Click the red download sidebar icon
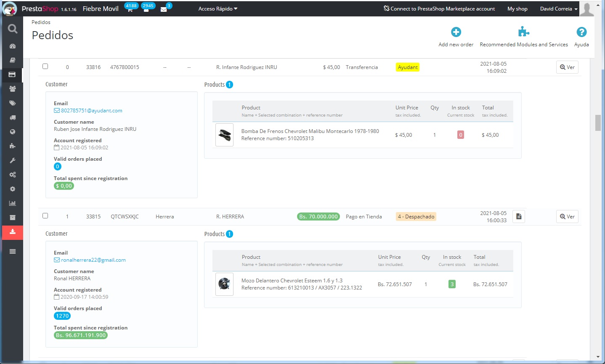605x364 pixels. (x=13, y=232)
